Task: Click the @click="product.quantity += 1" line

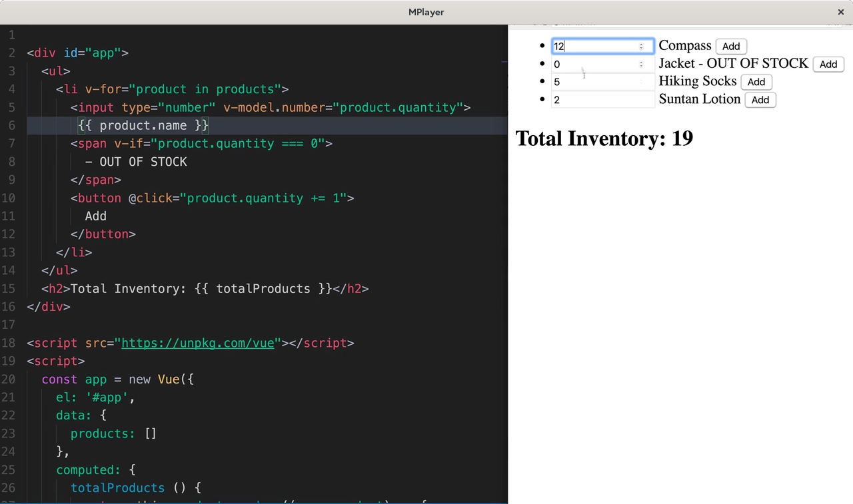Action: click(x=213, y=198)
